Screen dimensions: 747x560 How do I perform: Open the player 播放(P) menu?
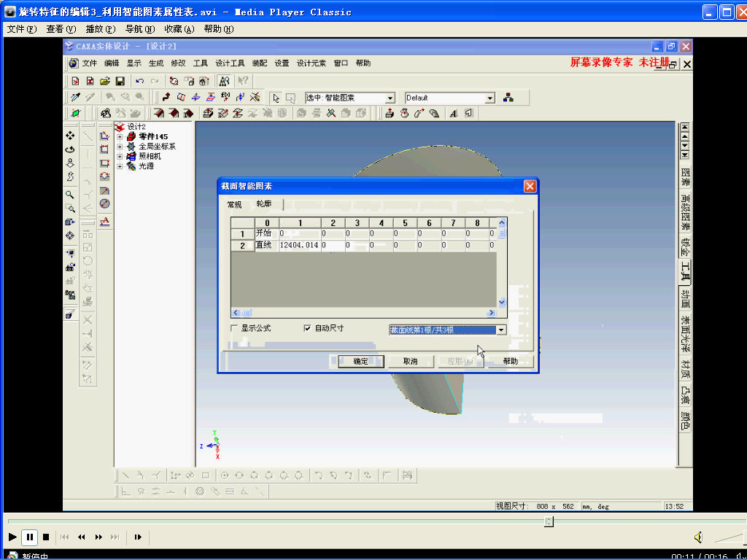pos(101,29)
